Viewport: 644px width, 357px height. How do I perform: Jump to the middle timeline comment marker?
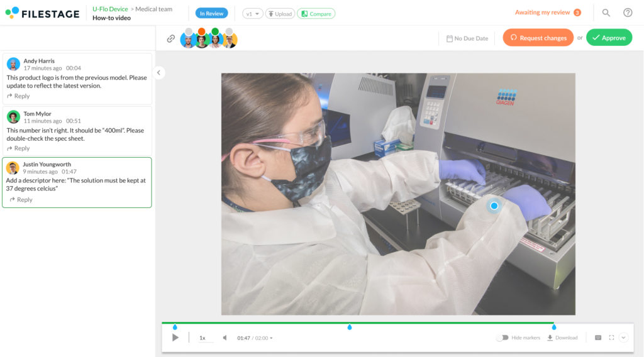click(350, 327)
